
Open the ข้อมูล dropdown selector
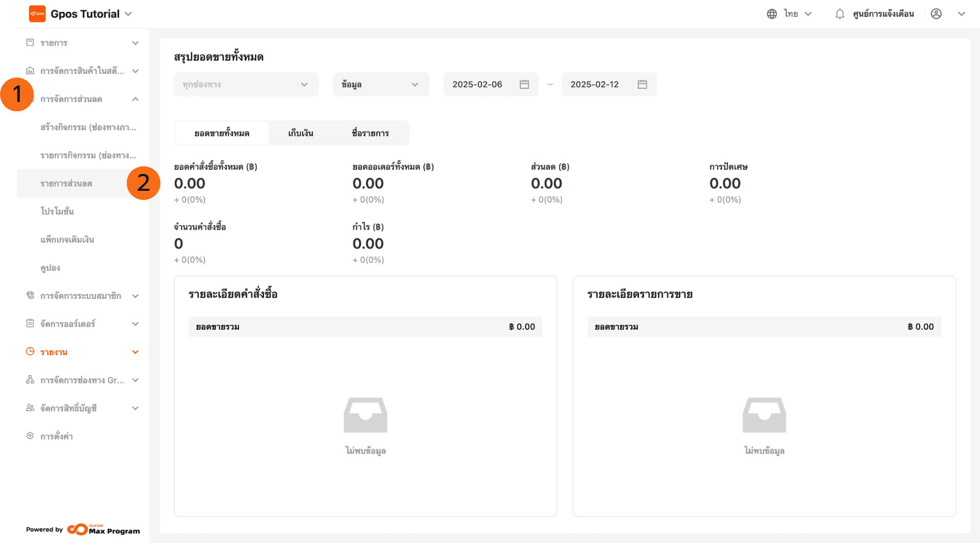[380, 84]
